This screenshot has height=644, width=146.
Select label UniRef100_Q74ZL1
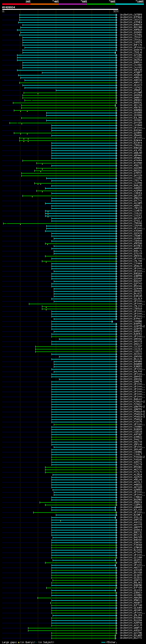click(131, 221)
